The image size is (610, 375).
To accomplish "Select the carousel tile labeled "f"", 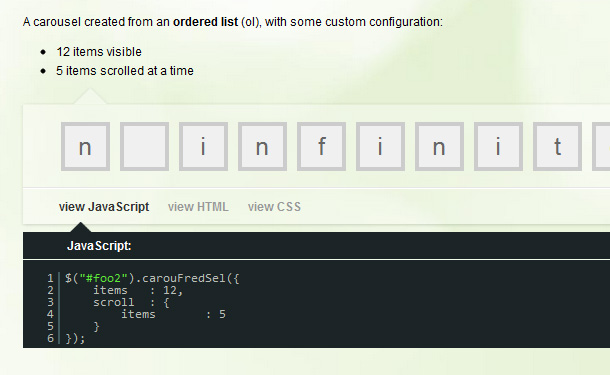I will pyautogui.click(x=321, y=147).
